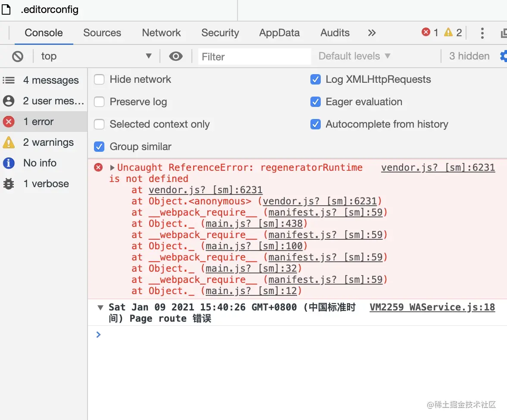Open the VM2259 WAService.js:18 source link
The width and height of the screenshot is (507, 420).
click(432, 307)
